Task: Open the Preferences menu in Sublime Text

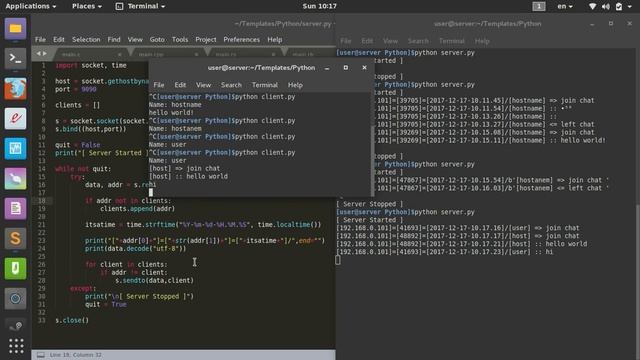Action: [x=242, y=40]
